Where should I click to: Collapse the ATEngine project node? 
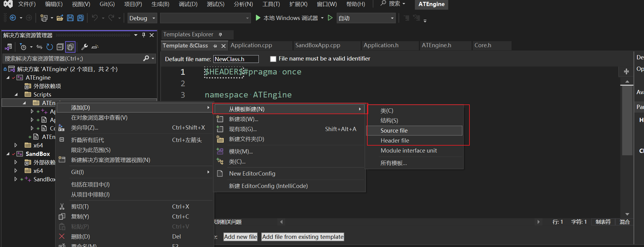[8, 78]
